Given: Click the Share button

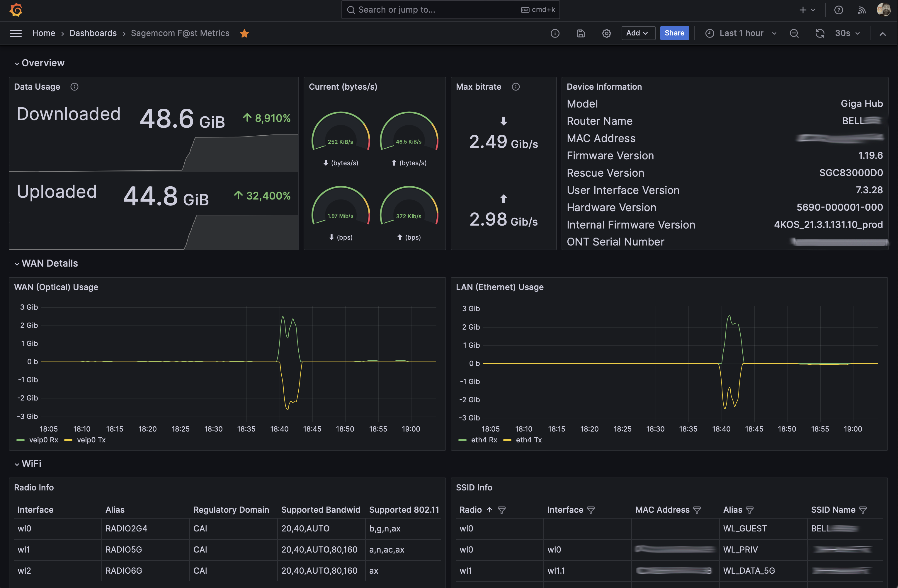Looking at the screenshot, I should coord(673,32).
